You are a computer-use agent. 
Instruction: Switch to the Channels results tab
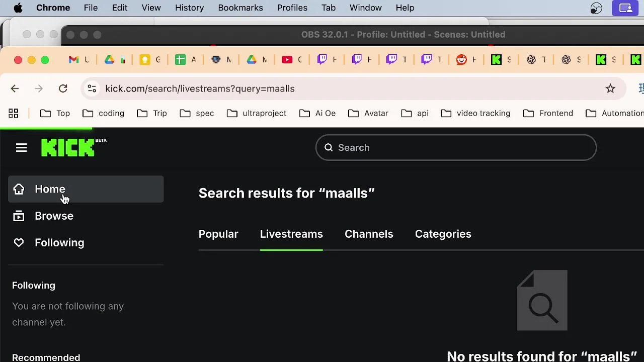pos(369,234)
